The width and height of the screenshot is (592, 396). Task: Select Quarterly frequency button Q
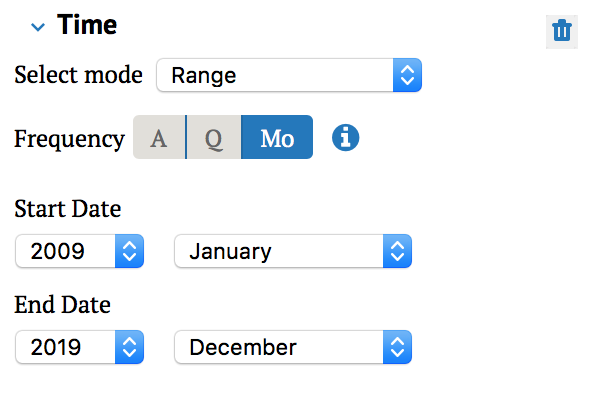pos(214,137)
